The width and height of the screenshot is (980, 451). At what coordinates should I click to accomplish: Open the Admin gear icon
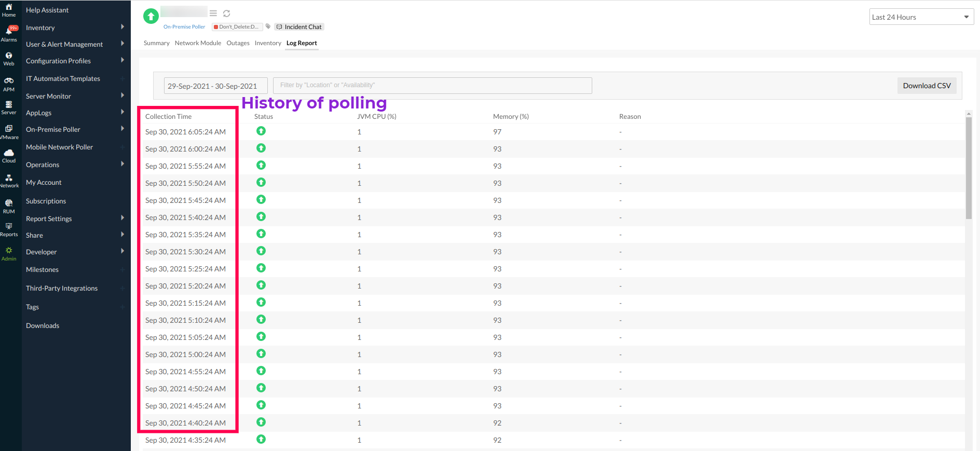pos(9,253)
